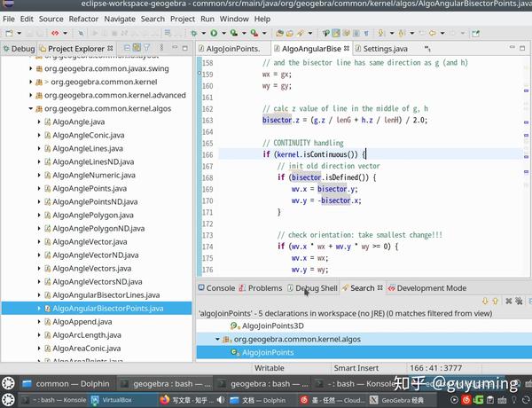Switch to the Problems tab
532x408 pixels.
(260, 288)
